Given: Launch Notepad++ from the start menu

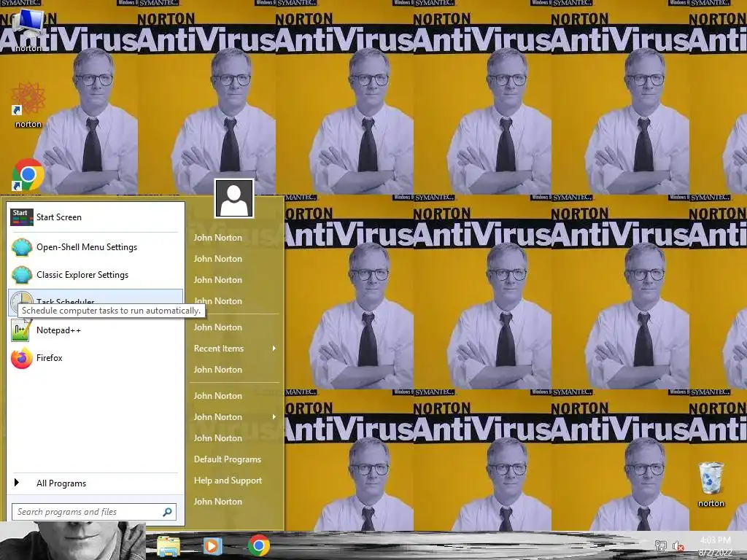Looking at the screenshot, I should tap(96, 330).
